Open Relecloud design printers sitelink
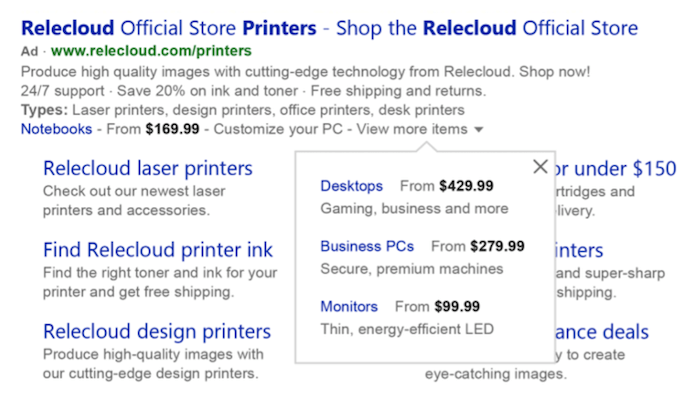The height and width of the screenshot is (401, 700). click(x=157, y=331)
